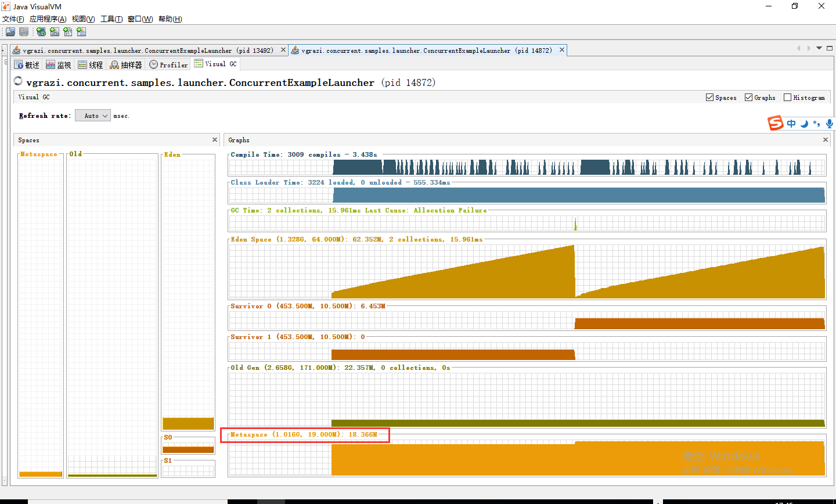Uncheck the Graphs checkbox

point(748,98)
